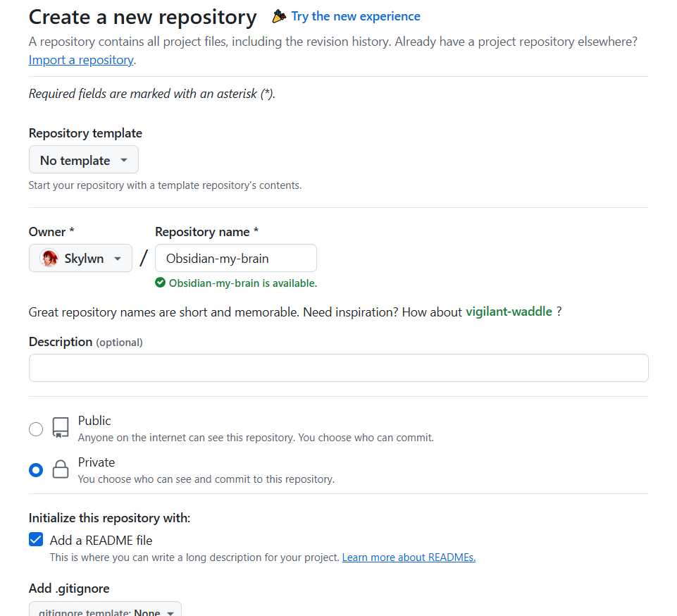Click the Description (optional) label

[85, 342]
